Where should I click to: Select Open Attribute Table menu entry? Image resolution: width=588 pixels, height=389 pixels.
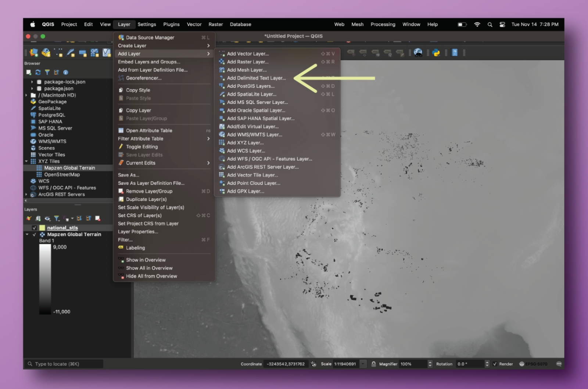click(x=164, y=131)
